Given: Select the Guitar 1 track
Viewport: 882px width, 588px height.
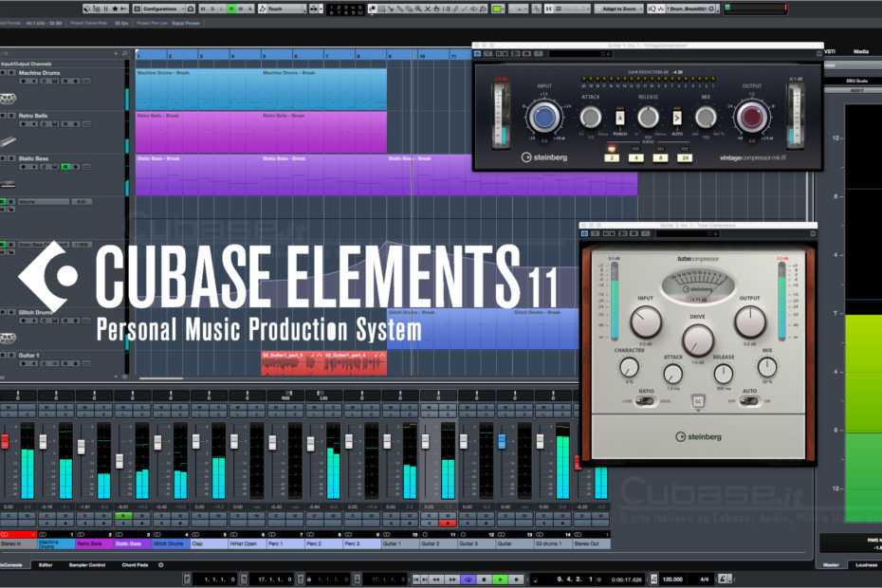Looking at the screenshot, I should (29, 355).
